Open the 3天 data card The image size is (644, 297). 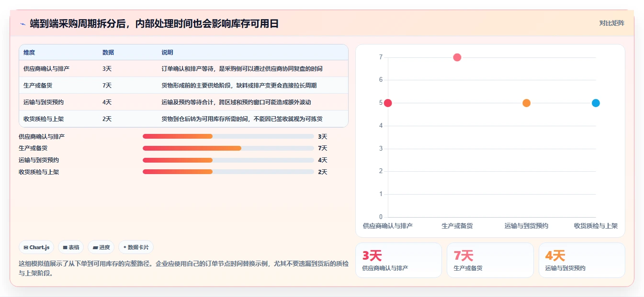(398, 260)
